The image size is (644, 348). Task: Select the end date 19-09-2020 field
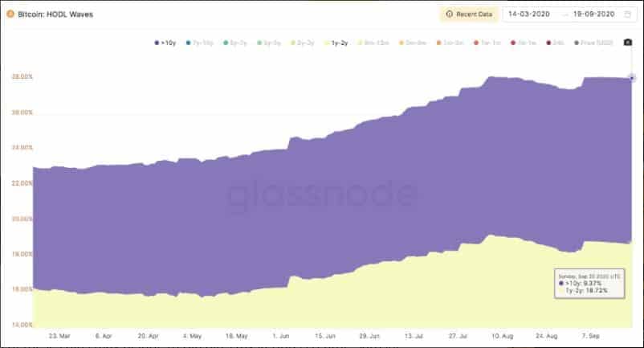(594, 14)
